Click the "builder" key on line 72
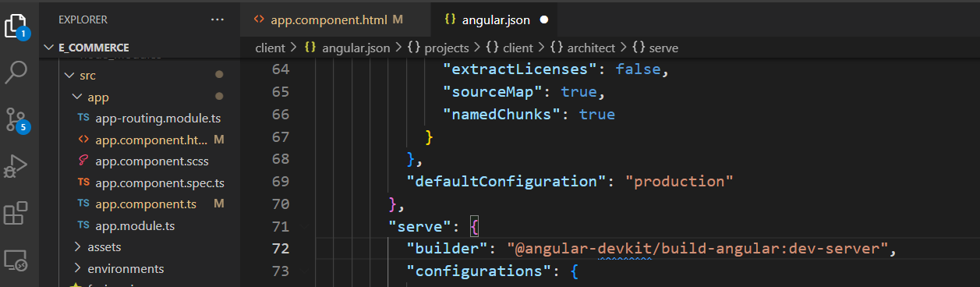Screen dimensions: 980x287 tap(448, 249)
